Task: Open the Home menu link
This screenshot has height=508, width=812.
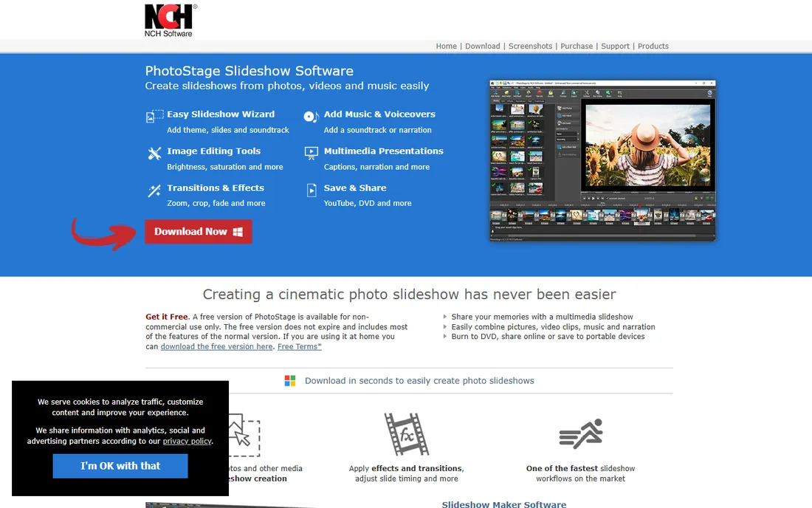Action: pyautogui.click(x=446, y=46)
